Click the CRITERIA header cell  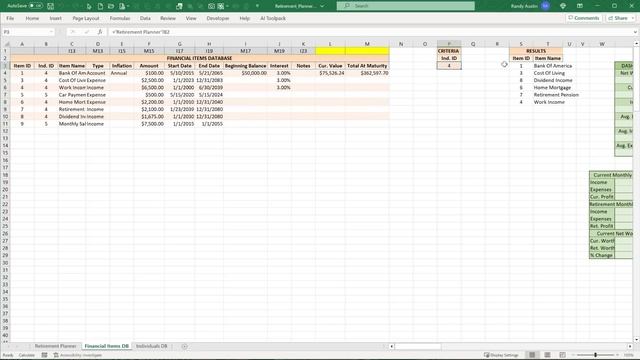tap(449, 51)
